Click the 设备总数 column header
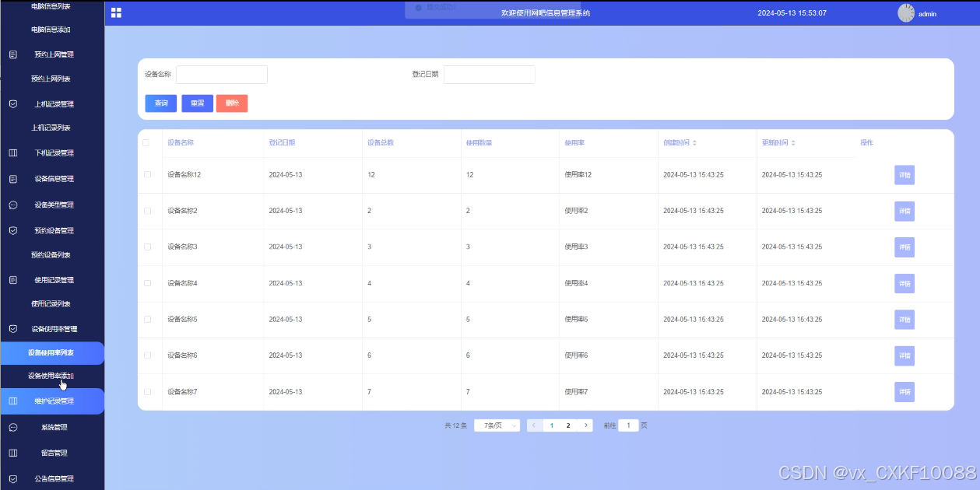This screenshot has width=980, height=490. (x=380, y=143)
